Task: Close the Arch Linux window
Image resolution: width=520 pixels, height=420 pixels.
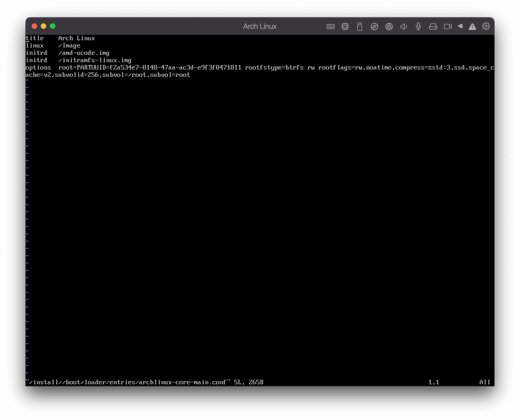Action: (x=34, y=26)
